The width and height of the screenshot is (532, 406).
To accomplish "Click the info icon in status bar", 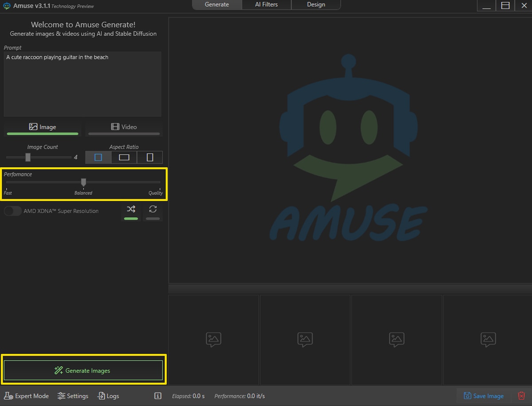I will [x=158, y=396].
